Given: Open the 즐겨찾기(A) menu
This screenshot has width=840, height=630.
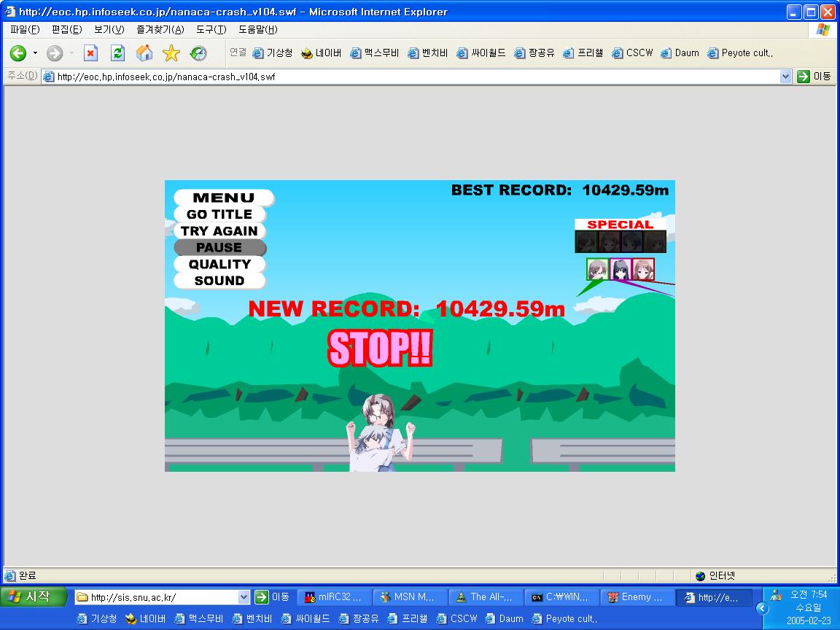Looking at the screenshot, I should [160, 30].
